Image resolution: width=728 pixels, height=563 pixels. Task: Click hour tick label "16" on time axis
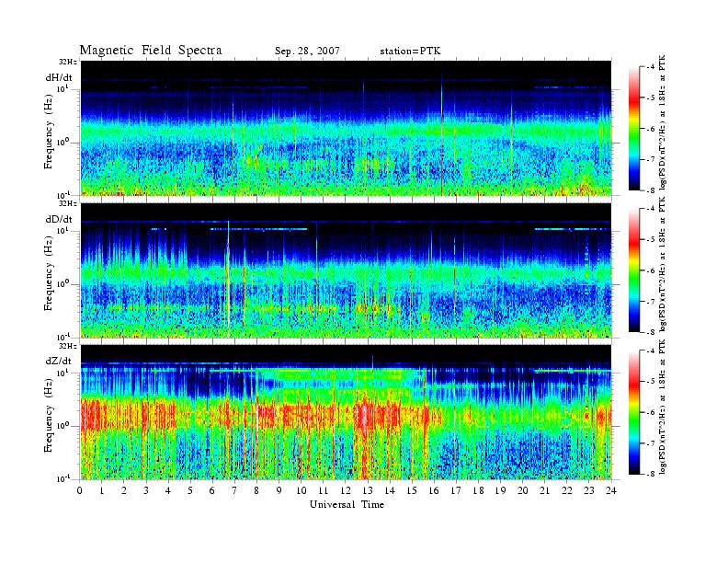pos(434,490)
